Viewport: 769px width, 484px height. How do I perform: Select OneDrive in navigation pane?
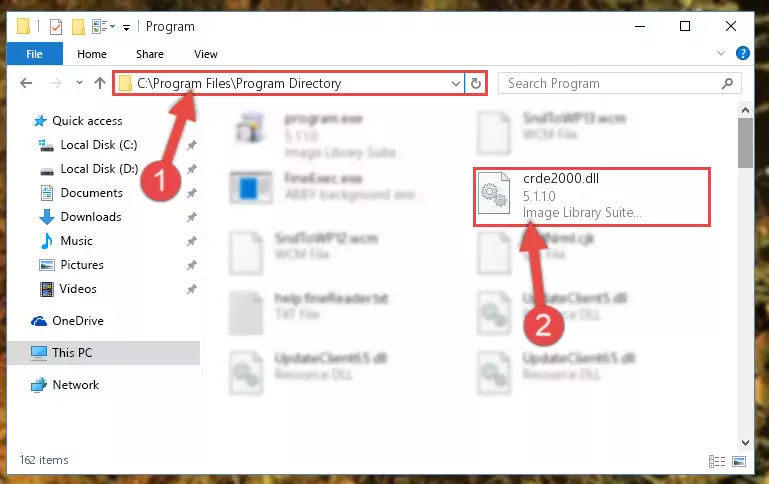point(77,321)
